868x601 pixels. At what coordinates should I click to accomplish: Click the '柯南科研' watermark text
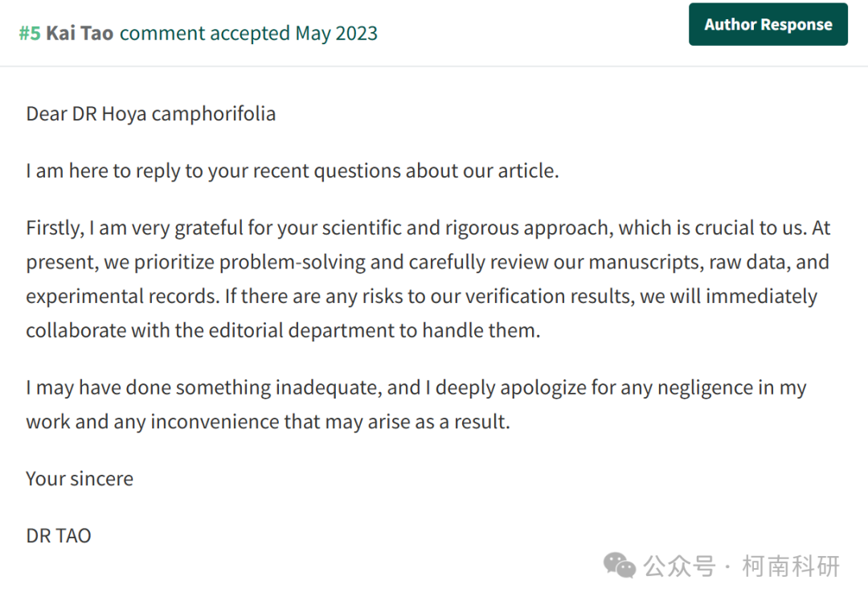(791, 566)
